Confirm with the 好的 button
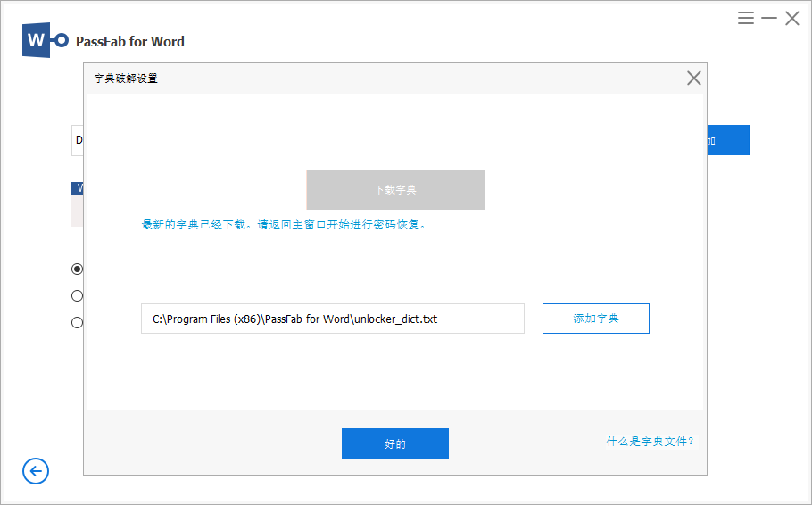Viewport: 812px width, 505px height. click(395, 443)
